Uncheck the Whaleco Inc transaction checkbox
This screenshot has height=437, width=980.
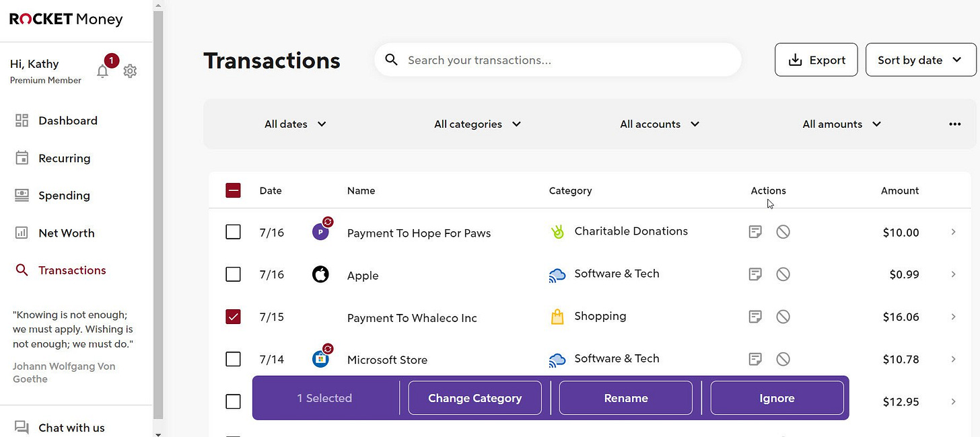pos(233,317)
